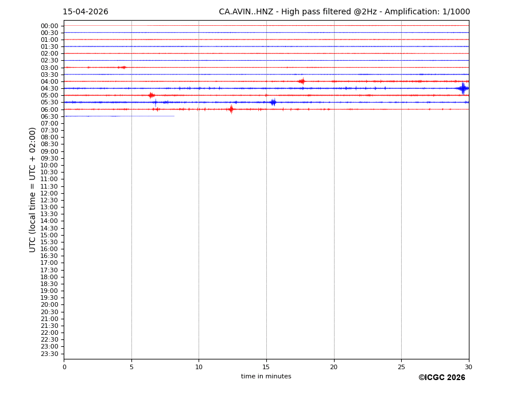This screenshot has width=532, height=399.
Task: Click the 12:00 time label on the y-axis
Action: [49, 193]
